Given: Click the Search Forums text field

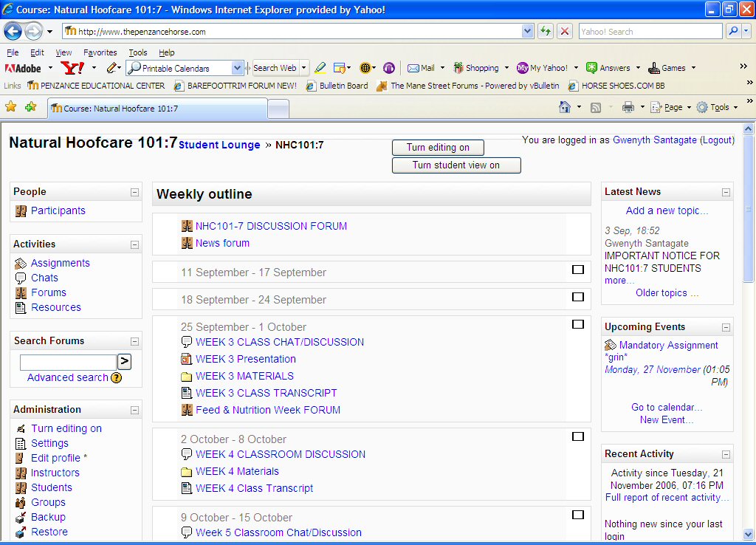Looking at the screenshot, I should click(x=68, y=362).
